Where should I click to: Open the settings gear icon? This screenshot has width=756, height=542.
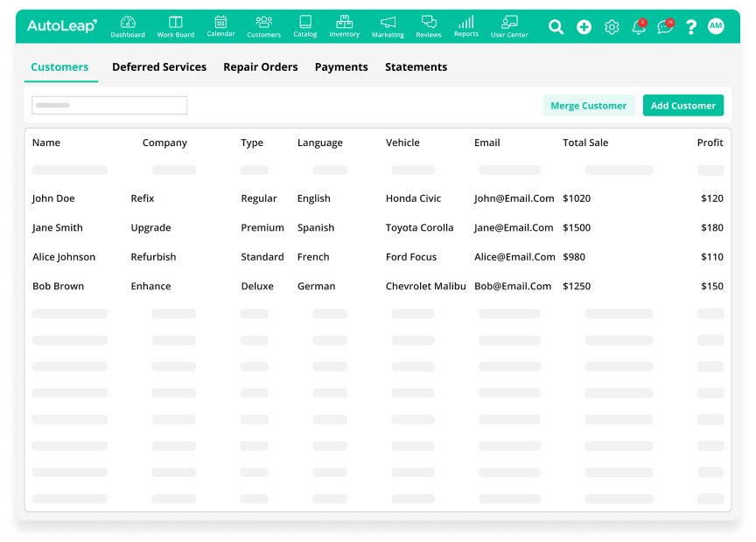click(x=612, y=27)
